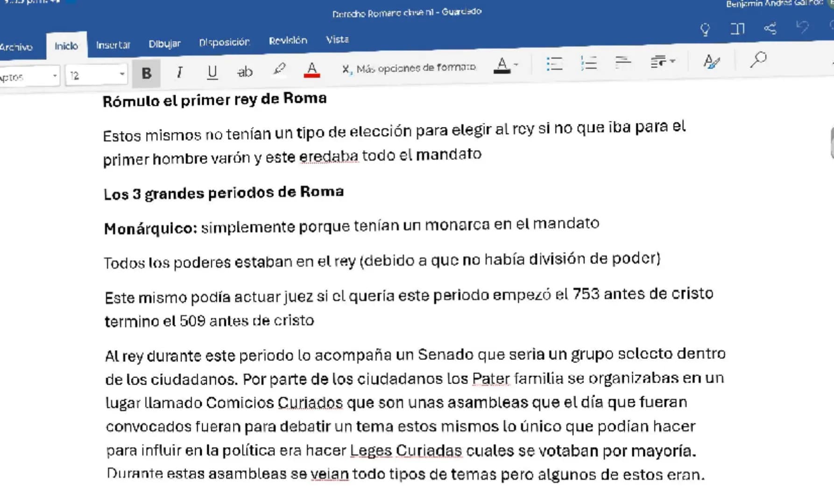
Task: Toggle Underline formatting button
Action: [x=212, y=72]
